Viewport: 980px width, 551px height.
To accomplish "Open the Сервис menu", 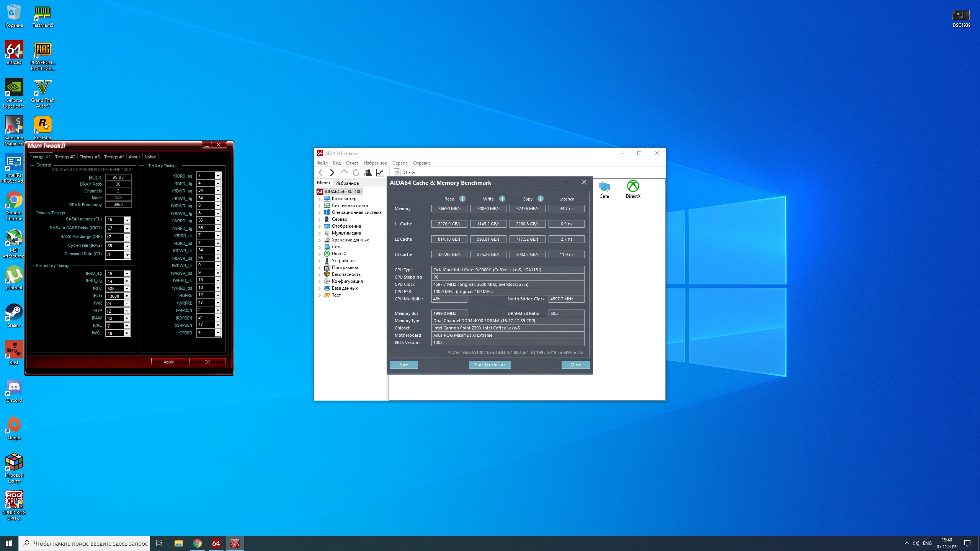I will coord(400,163).
